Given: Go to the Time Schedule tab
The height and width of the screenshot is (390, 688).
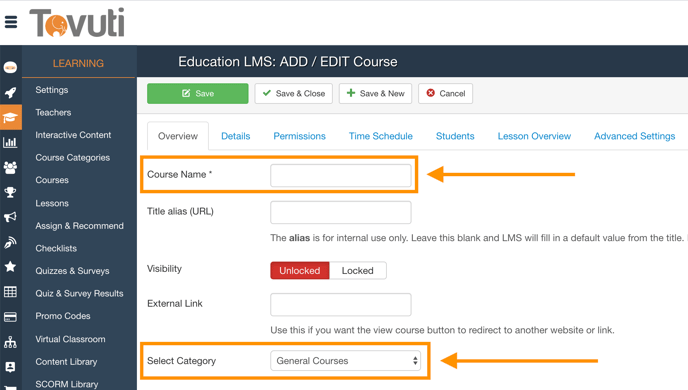Looking at the screenshot, I should [x=380, y=136].
